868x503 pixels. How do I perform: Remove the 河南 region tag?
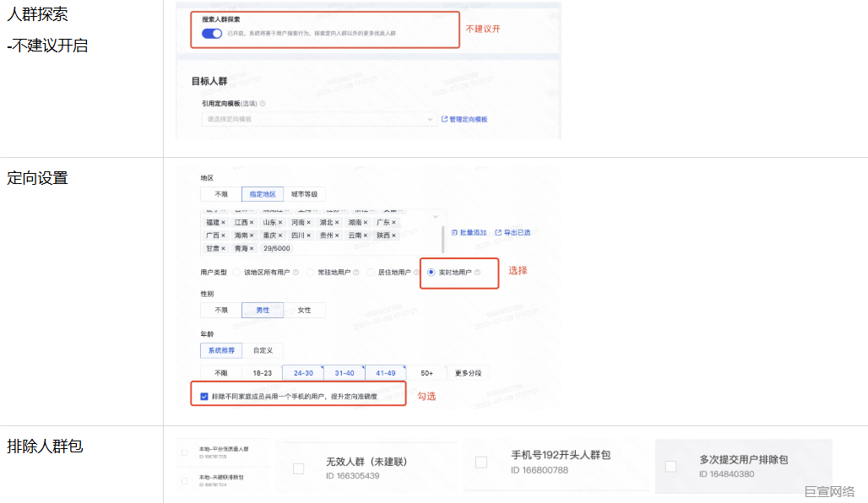pyautogui.click(x=308, y=223)
